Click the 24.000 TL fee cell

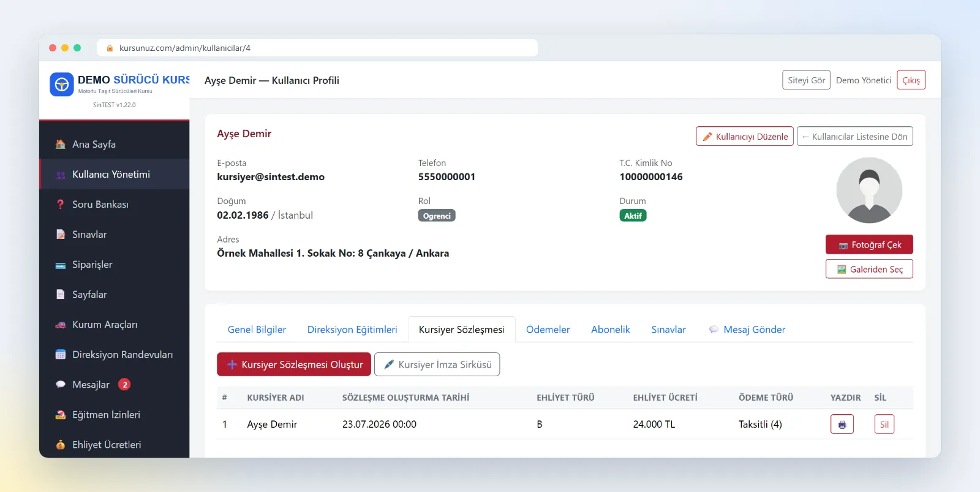(x=654, y=424)
